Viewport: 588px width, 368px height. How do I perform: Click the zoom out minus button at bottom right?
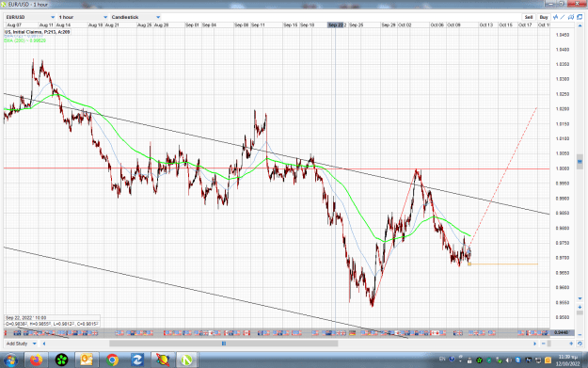click(x=544, y=344)
